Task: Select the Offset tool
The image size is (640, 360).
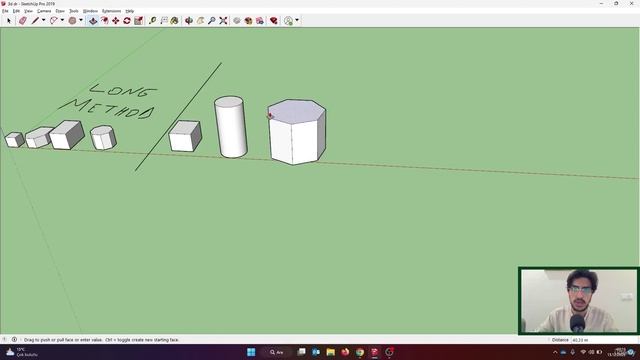Action: coord(105,20)
